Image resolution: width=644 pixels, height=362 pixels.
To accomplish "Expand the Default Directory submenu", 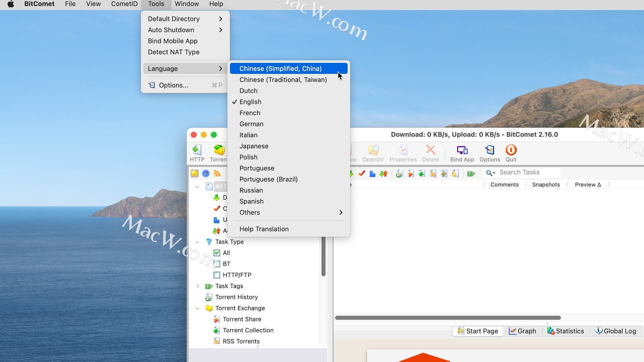I will click(185, 19).
